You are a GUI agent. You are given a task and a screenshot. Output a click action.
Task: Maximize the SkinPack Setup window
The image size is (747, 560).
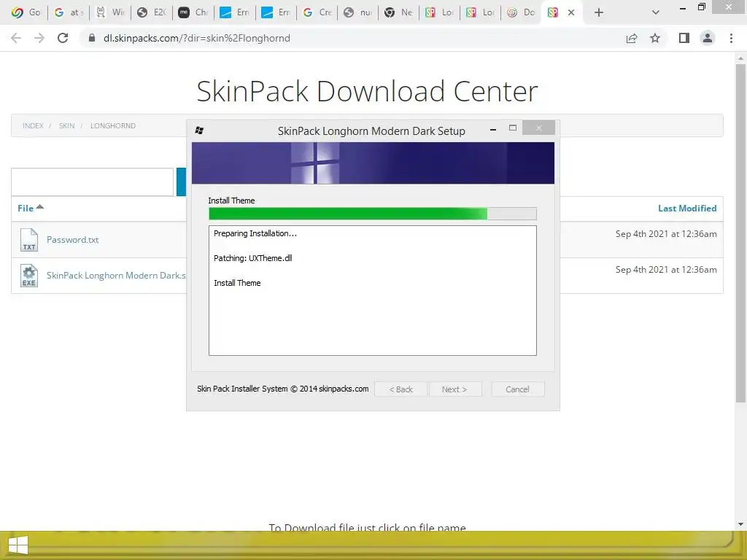pyautogui.click(x=513, y=128)
